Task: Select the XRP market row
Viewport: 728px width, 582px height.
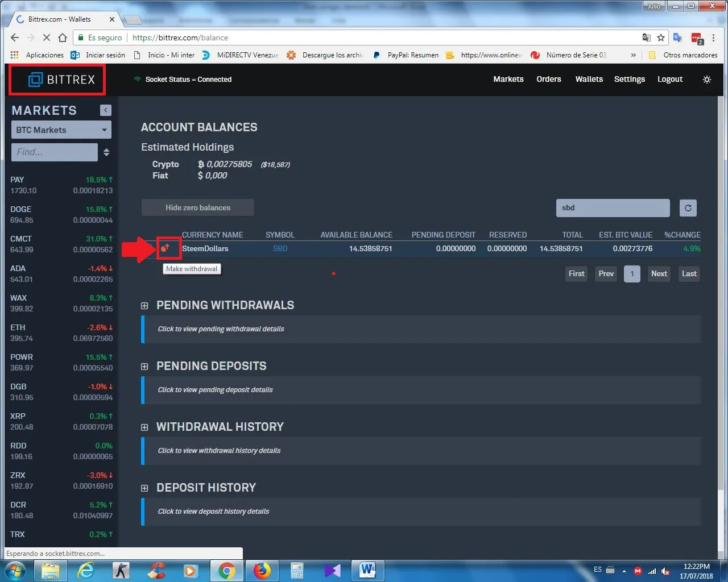Action: pyautogui.click(x=61, y=422)
